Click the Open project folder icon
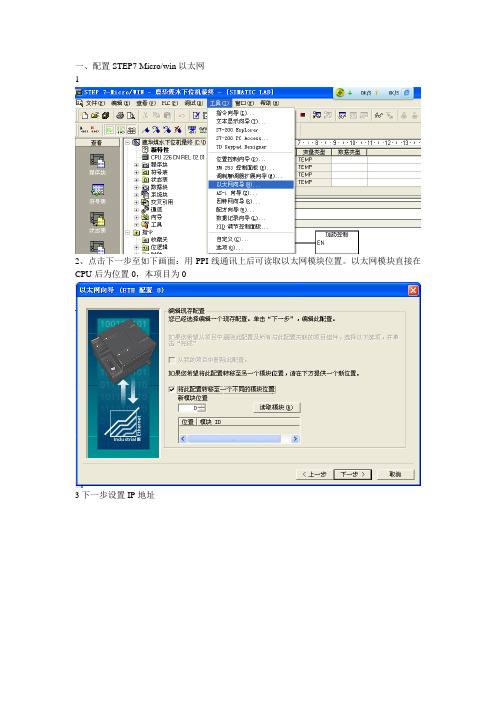Screen dimensions: 496x702 tap(94, 116)
